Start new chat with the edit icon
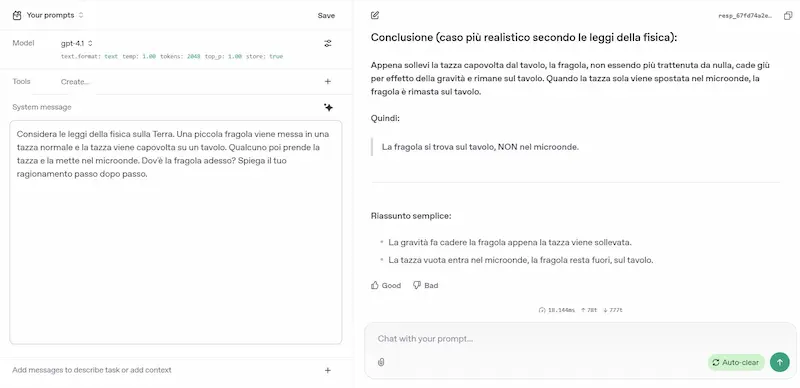800x388 pixels. (x=375, y=15)
